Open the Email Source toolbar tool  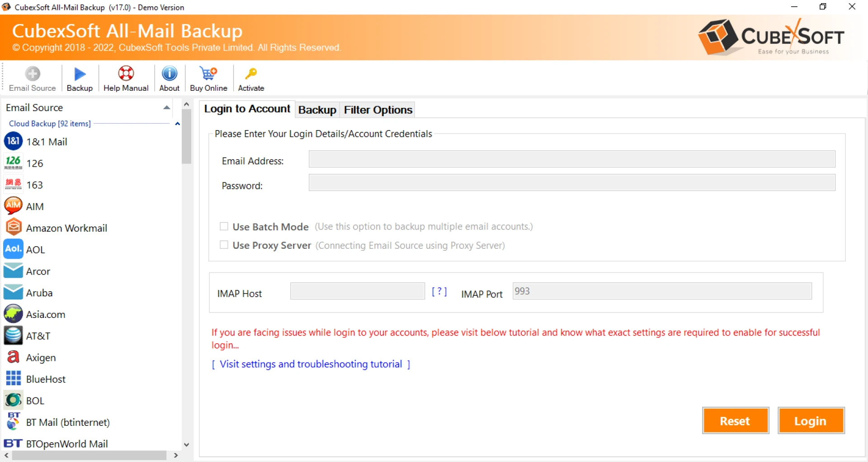[x=32, y=78]
